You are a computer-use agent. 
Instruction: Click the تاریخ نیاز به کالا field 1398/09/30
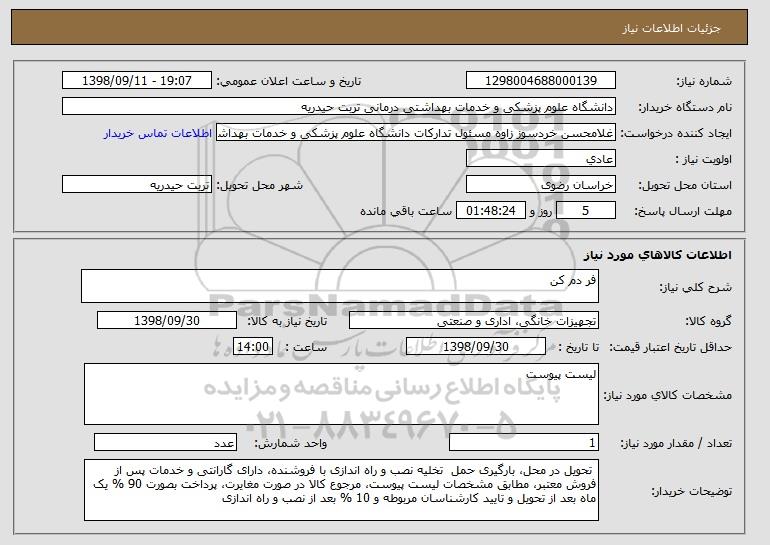pyautogui.click(x=167, y=321)
